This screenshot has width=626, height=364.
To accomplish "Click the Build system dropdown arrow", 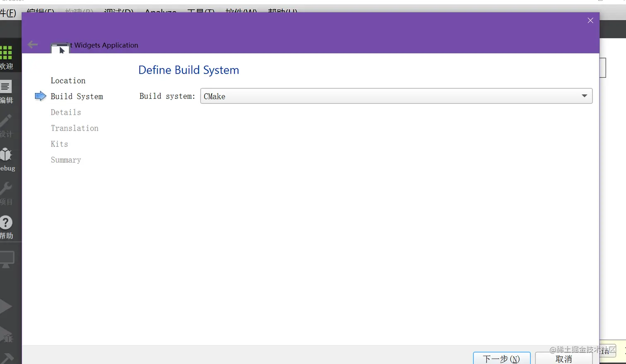I will click(584, 96).
